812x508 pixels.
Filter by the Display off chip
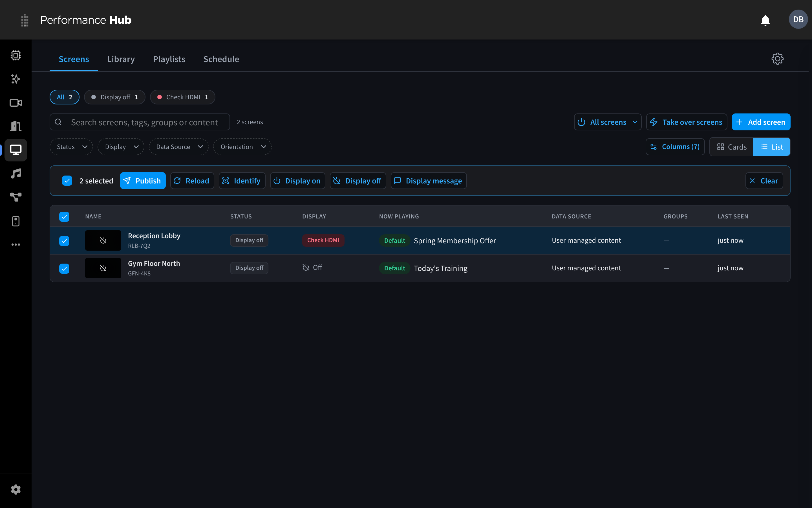point(114,97)
